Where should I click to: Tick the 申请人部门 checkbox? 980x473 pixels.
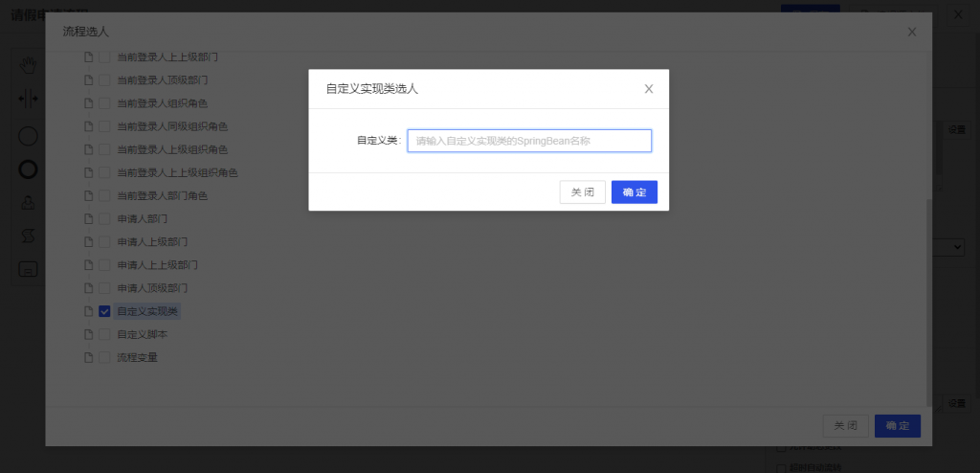(x=105, y=218)
